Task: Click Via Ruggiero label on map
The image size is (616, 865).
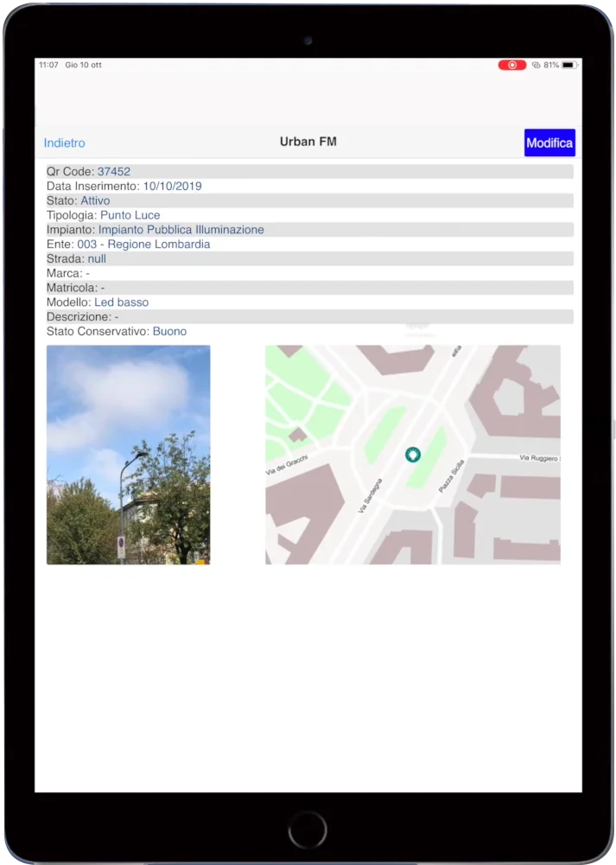Action: tap(539, 458)
